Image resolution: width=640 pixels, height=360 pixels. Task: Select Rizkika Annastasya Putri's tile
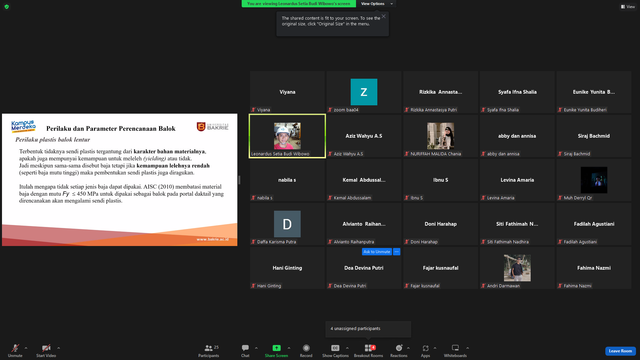coord(440,92)
